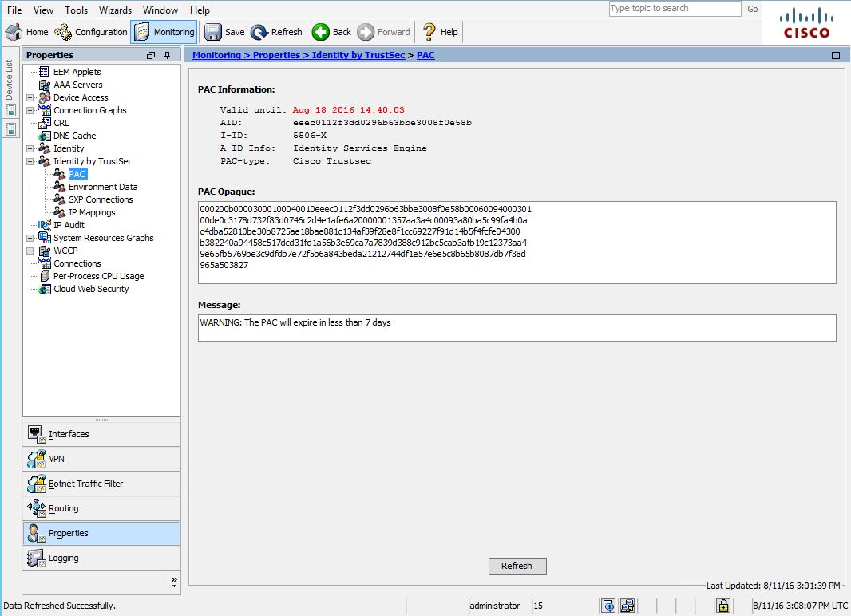Open the File menu
The image size is (851, 616).
pyautogui.click(x=14, y=10)
